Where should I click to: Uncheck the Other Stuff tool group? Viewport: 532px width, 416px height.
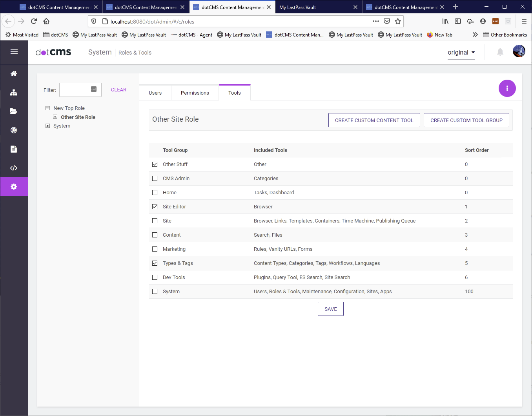[x=155, y=164]
